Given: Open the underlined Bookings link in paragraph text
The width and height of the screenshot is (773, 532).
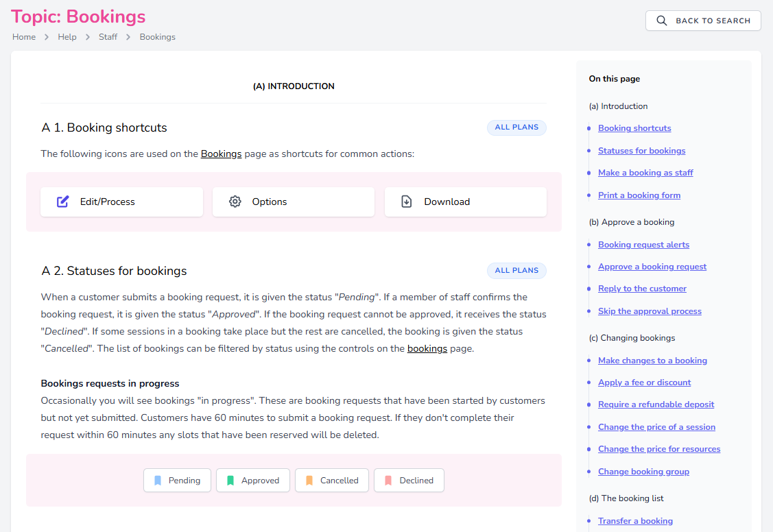Looking at the screenshot, I should point(221,154).
